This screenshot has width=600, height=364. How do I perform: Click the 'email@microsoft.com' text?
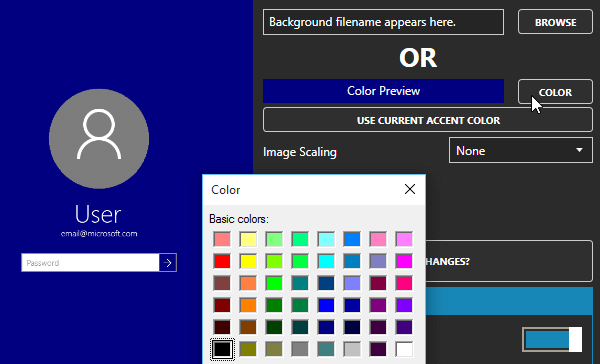pyautogui.click(x=99, y=233)
